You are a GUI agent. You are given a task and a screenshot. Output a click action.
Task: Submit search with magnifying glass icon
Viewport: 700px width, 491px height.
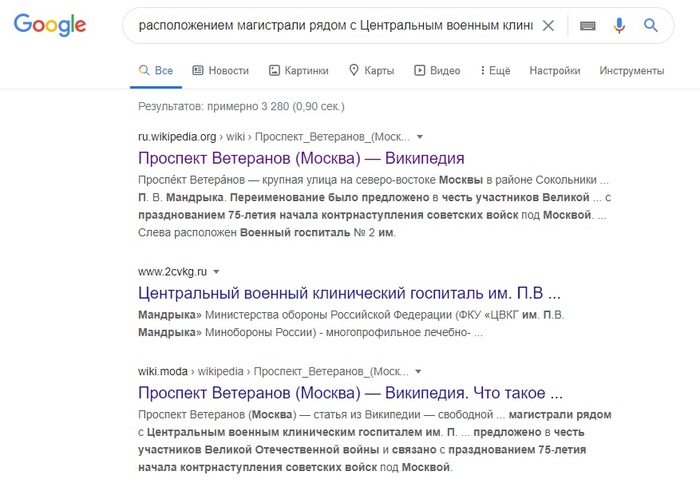[x=651, y=26]
